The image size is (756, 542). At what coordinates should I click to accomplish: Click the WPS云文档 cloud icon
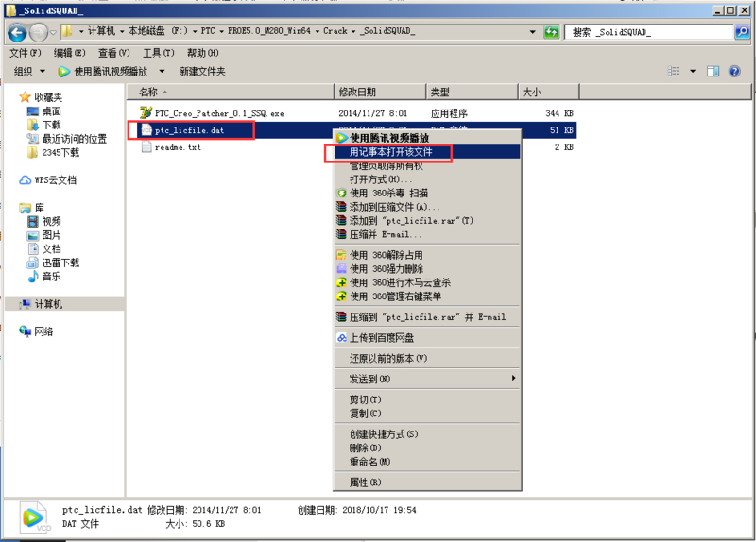click(26, 180)
